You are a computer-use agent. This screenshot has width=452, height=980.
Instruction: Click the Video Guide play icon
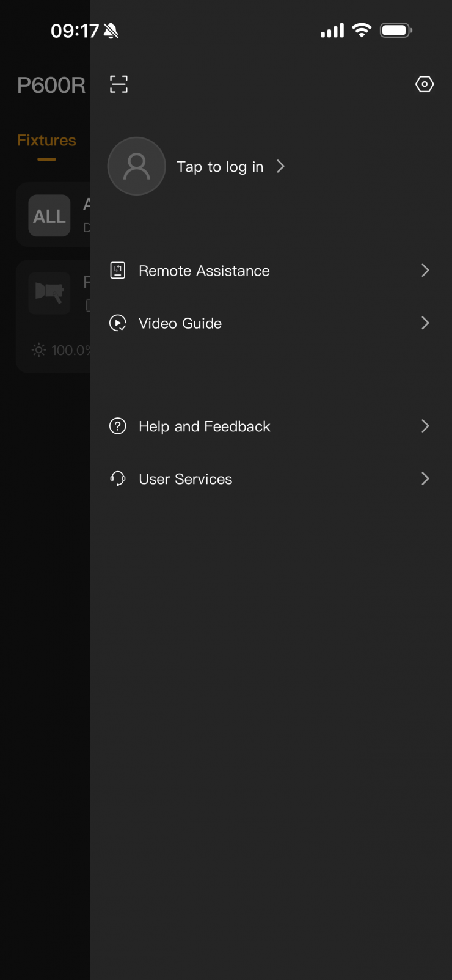click(117, 323)
